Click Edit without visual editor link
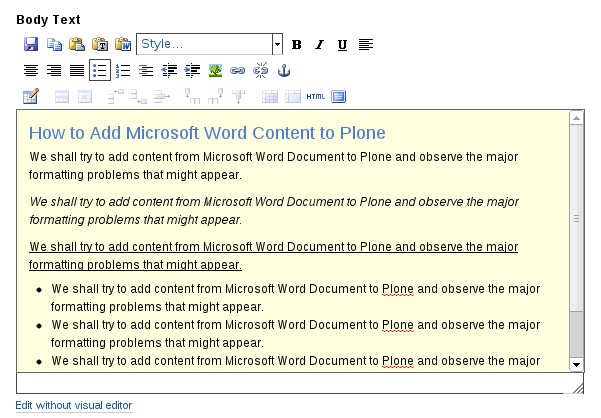 (x=74, y=405)
